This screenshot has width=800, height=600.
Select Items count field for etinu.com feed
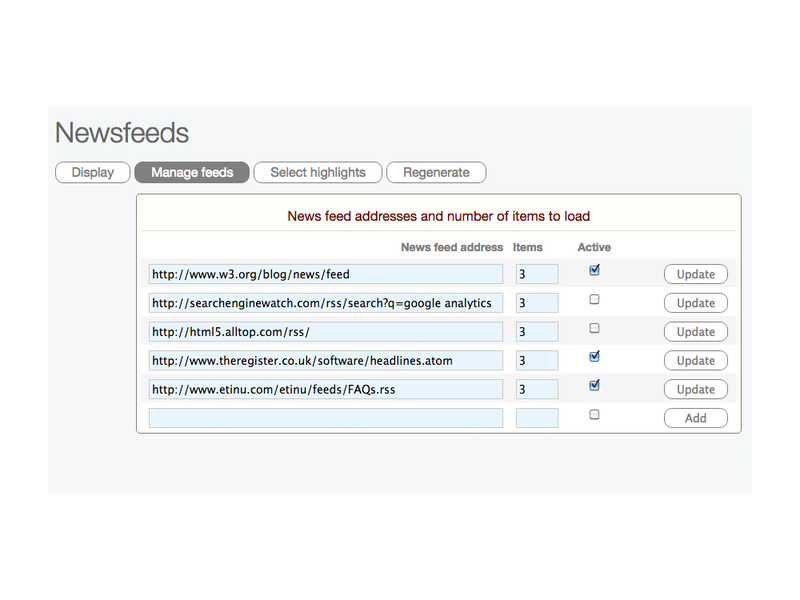tap(536, 389)
